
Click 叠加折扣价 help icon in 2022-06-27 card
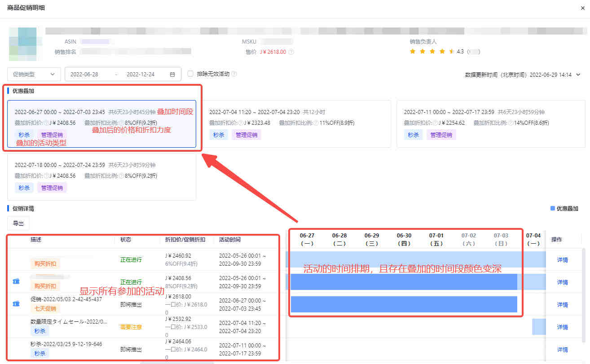point(45,123)
